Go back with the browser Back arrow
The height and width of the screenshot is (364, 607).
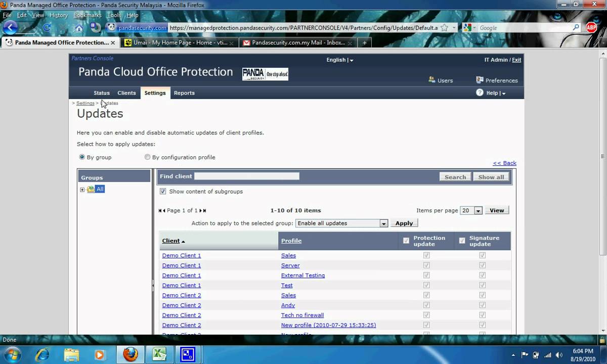pyautogui.click(x=10, y=27)
